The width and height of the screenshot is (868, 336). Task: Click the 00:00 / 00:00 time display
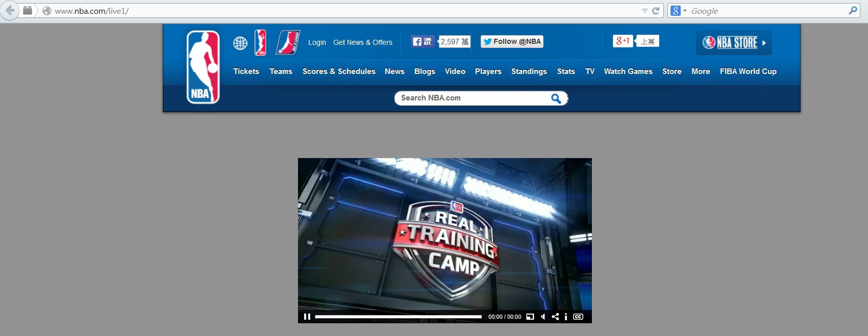click(x=505, y=317)
